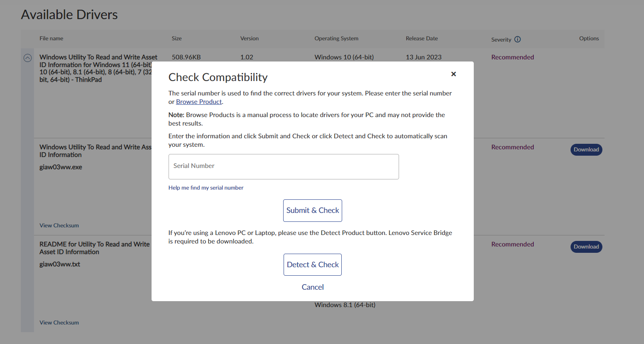The width and height of the screenshot is (644, 344).
Task: Cancel the compatibility check dialog
Action: point(312,287)
